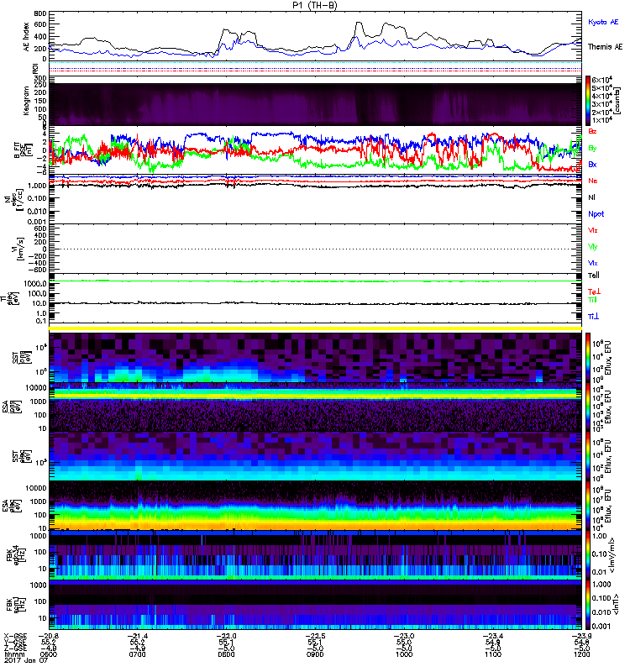630x672 pixels.
Task: Click the "<|nT|>" color bar label
Action: click(617, 604)
